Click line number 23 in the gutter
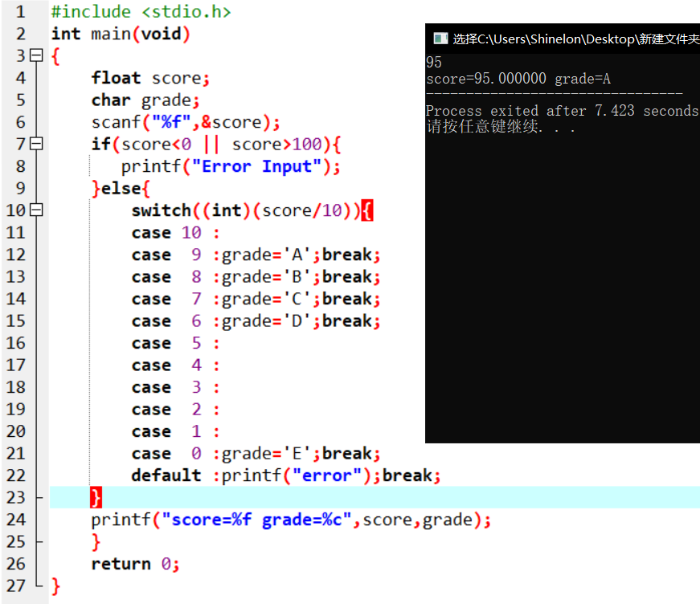 [x=16, y=497]
